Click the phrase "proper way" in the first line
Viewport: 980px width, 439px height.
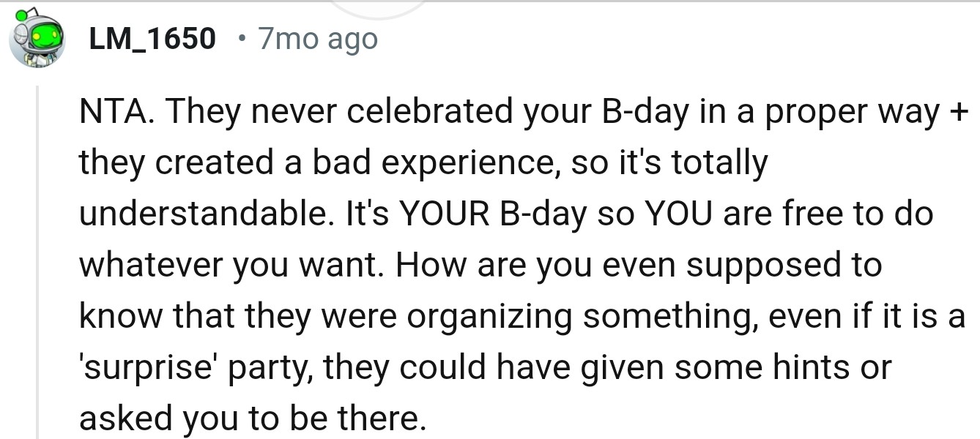(x=847, y=112)
